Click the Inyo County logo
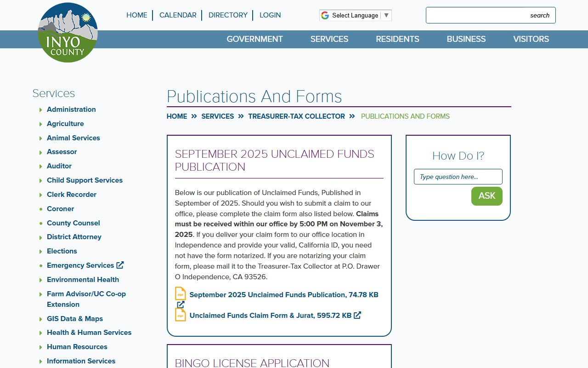 (68, 33)
